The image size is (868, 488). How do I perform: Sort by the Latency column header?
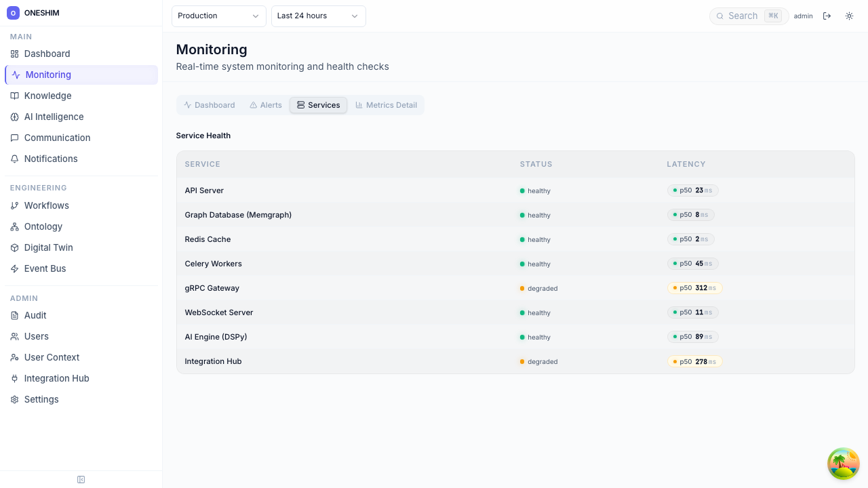(686, 164)
